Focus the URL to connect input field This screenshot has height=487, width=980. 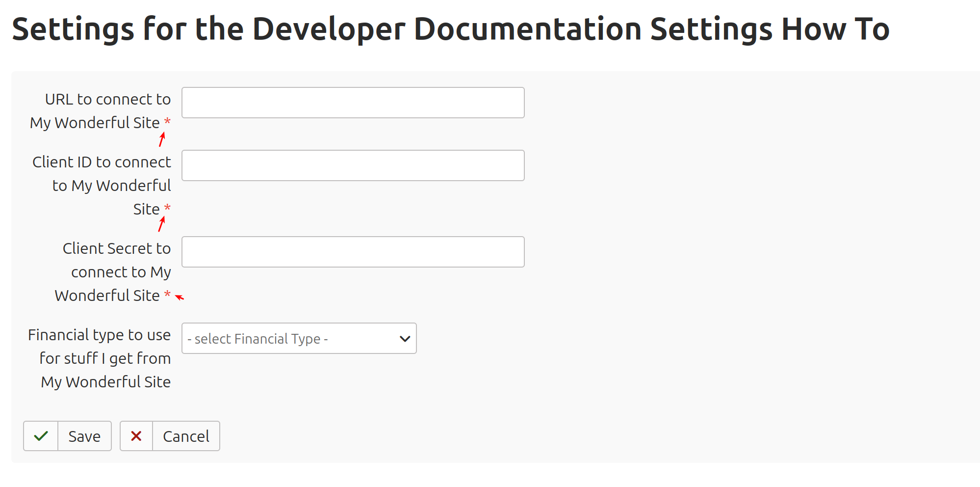(x=353, y=103)
